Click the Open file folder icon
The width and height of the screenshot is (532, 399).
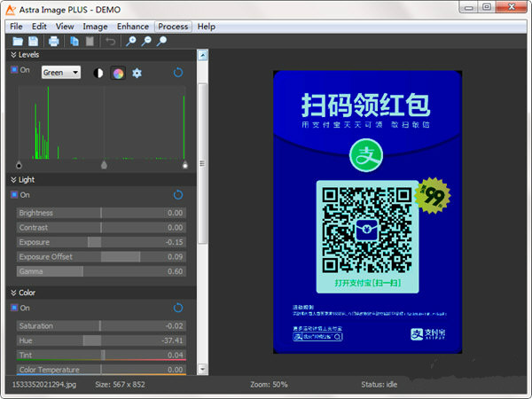[x=16, y=41]
